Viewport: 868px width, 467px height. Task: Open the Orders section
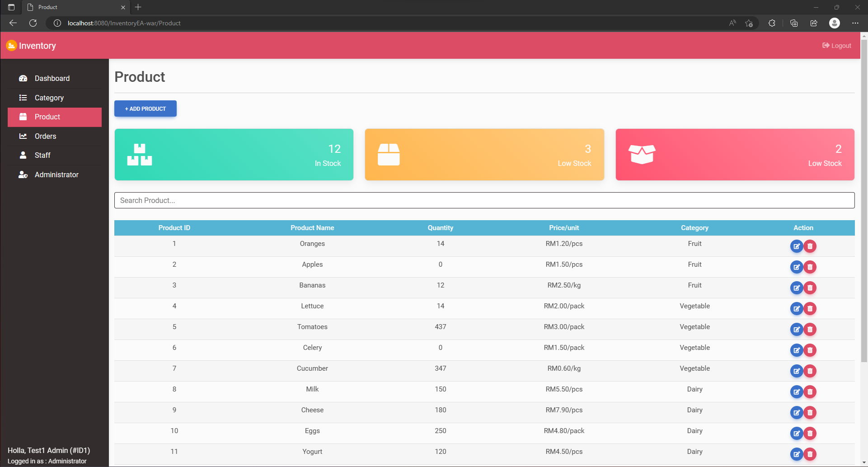[x=55, y=136]
